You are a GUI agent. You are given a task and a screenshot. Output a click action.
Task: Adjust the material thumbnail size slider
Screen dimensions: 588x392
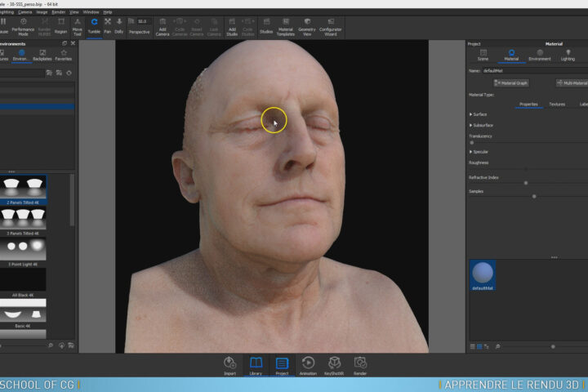click(x=553, y=346)
